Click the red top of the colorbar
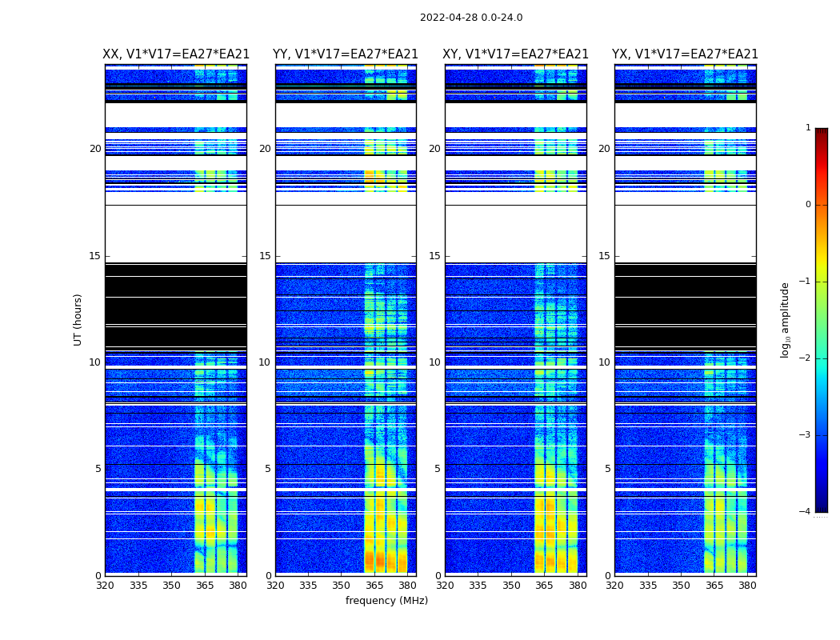This screenshot has width=840, height=640. coord(821,136)
